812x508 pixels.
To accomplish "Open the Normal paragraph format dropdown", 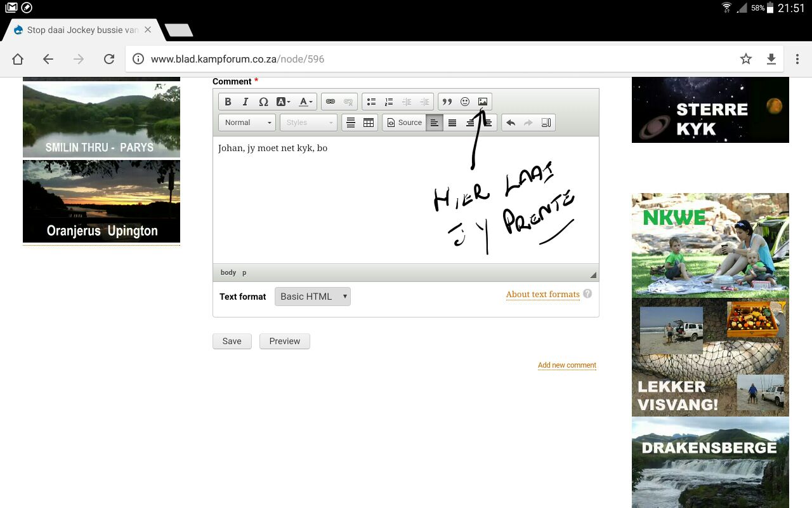I will [x=247, y=123].
